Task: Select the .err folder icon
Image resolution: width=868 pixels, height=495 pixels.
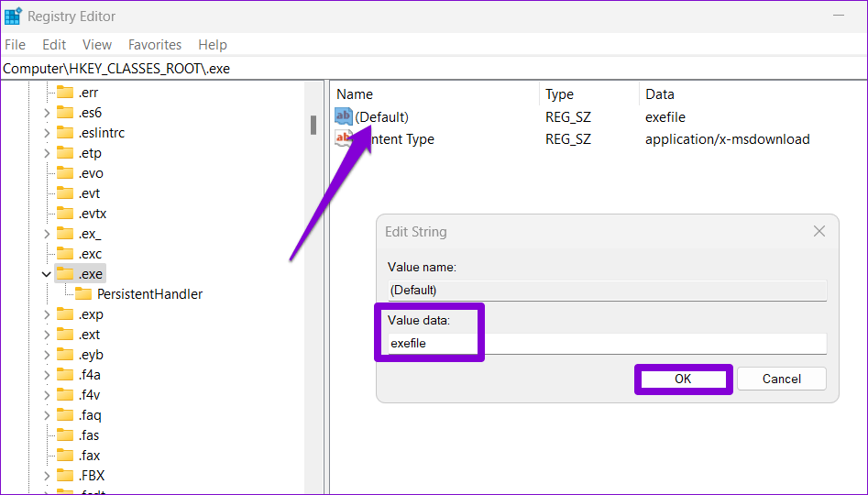Action: pos(65,93)
